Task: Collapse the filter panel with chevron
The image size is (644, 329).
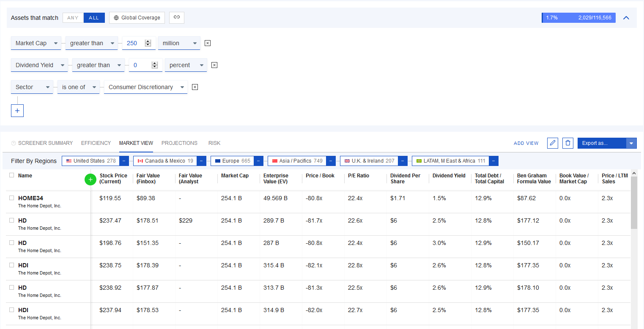Action: 626,18
